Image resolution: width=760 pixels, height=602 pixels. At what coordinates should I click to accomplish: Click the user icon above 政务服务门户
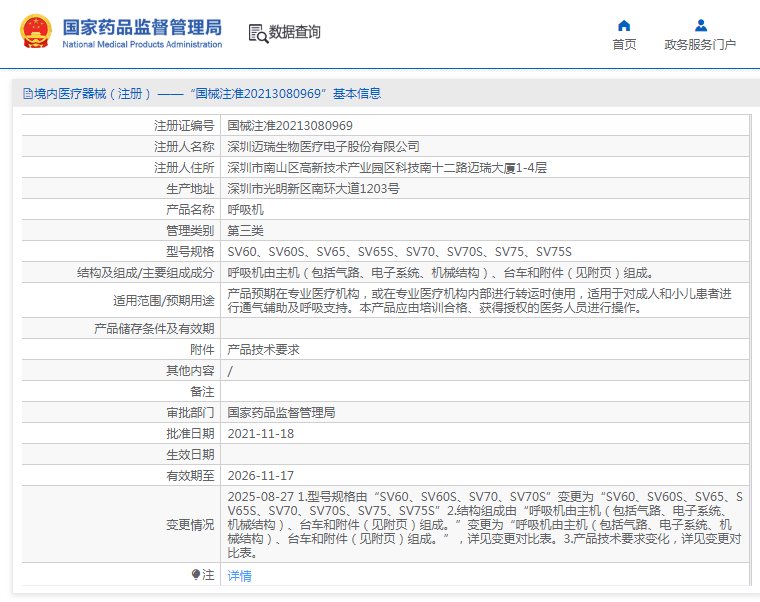coord(700,25)
